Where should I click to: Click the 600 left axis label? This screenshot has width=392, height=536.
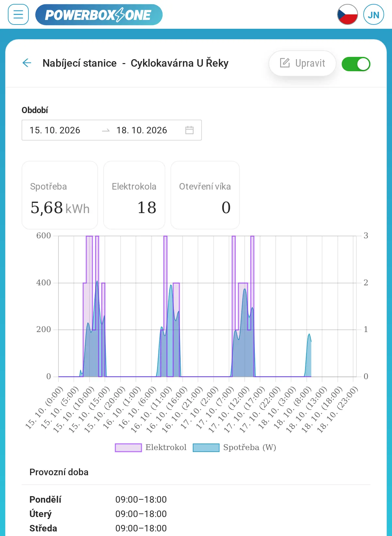44,236
